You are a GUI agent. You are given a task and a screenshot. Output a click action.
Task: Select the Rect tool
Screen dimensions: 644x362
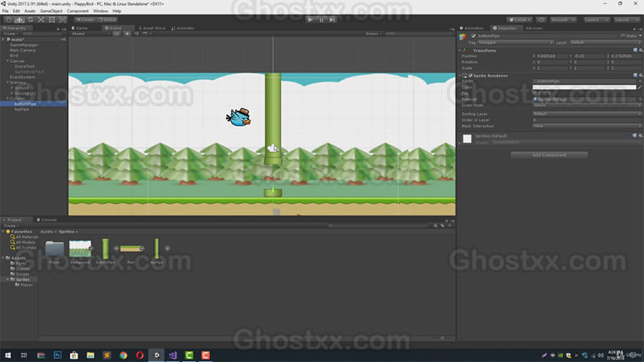click(52, 20)
